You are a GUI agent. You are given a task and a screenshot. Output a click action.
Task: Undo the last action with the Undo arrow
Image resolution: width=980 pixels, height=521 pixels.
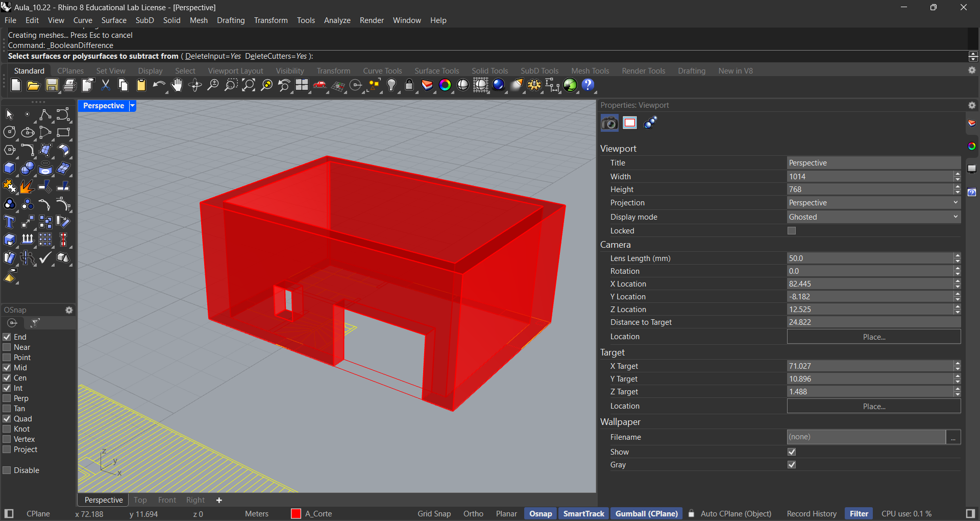tap(159, 85)
